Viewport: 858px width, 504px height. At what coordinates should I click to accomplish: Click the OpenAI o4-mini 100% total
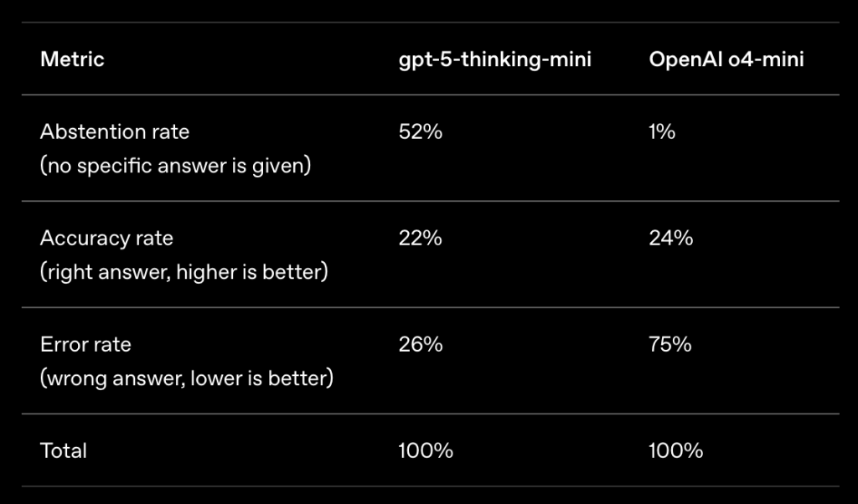pyautogui.click(x=676, y=451)
